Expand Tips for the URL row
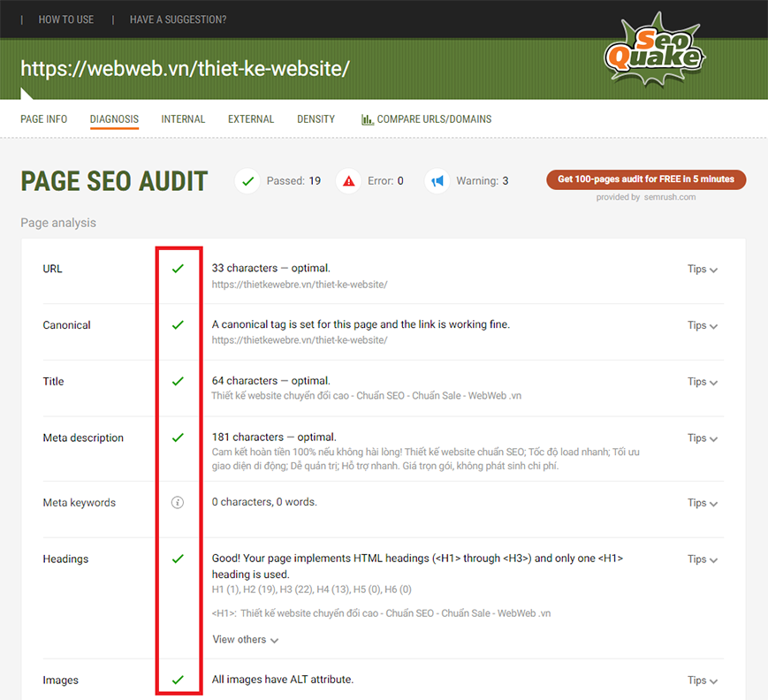The image size is (768, 700). coord(702,270)
